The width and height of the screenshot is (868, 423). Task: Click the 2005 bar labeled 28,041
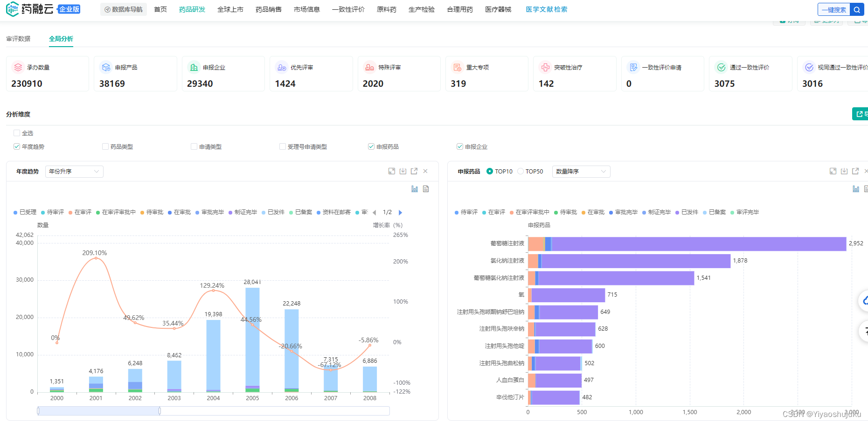click(253, 340)
